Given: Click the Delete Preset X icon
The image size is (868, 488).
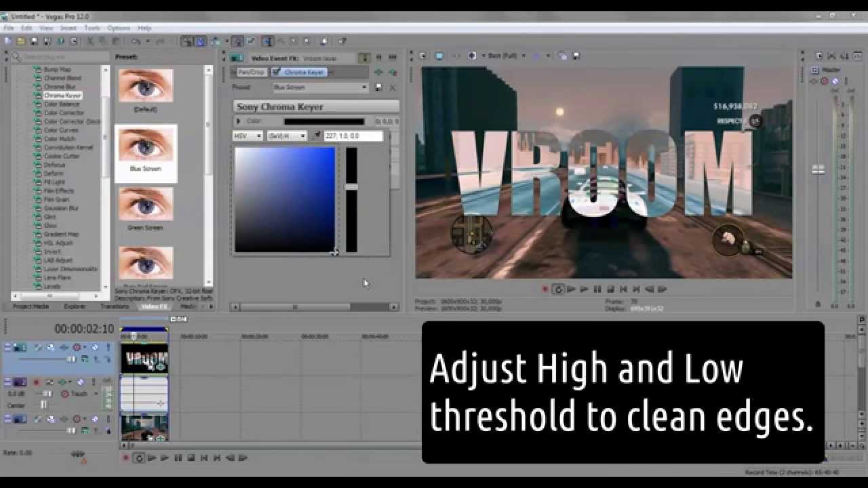Looking at the screenshot, I should tap(392, 87).
